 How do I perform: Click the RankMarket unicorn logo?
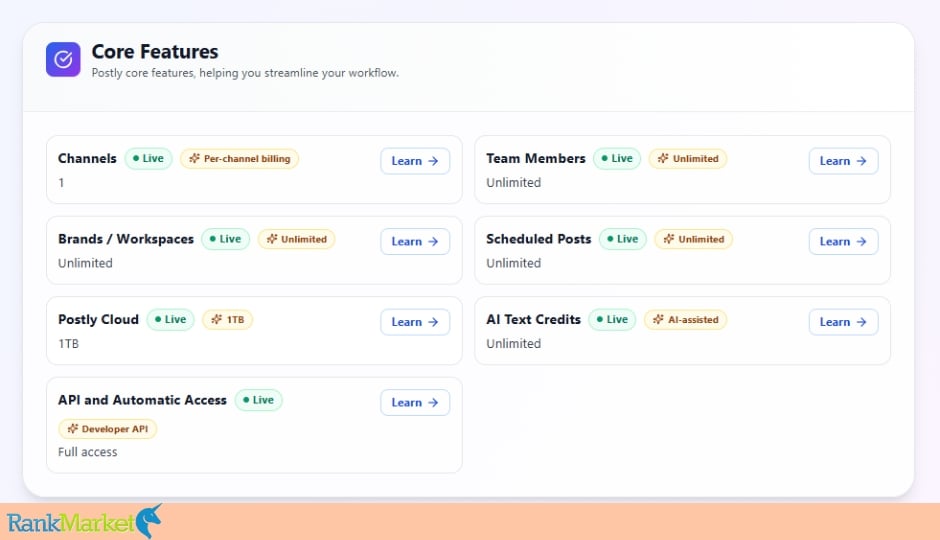coord(84,521)
